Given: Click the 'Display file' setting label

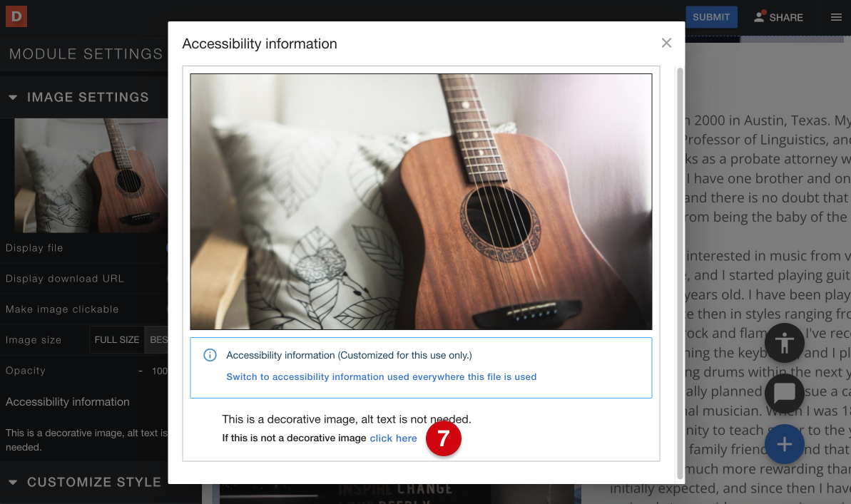Looking at the screenshot, I should 34,248.
